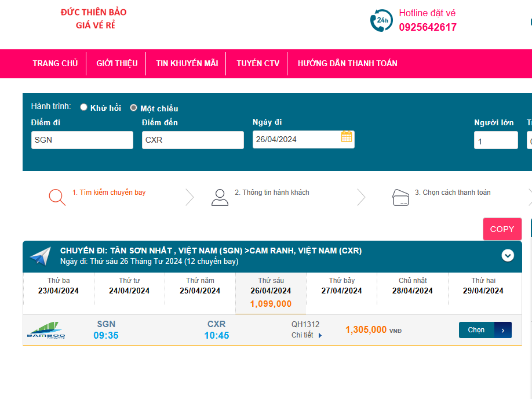The image size is (532, 399).
Task: Click the magnifier flight search step icon
Action: pos(57,197)
